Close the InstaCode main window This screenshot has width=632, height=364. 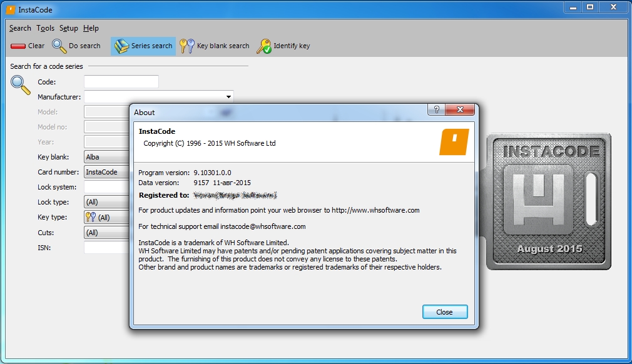coord(614,8)
